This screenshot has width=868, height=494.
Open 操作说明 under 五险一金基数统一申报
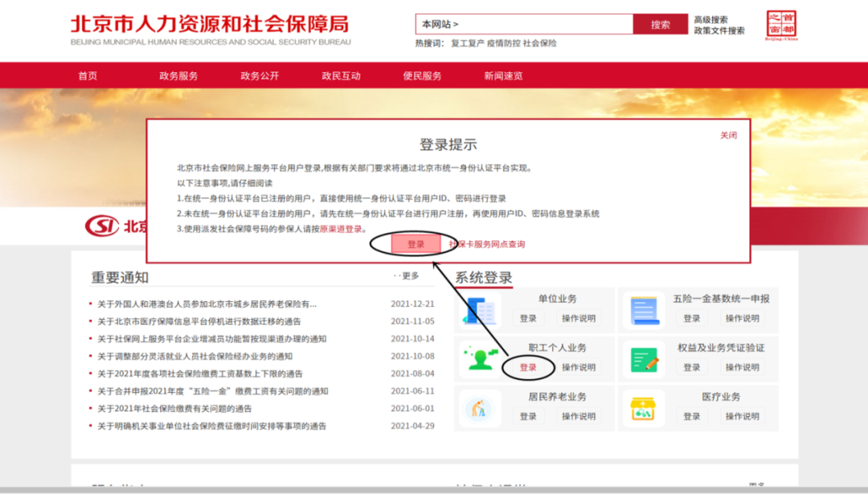click(x=743, y=318)
